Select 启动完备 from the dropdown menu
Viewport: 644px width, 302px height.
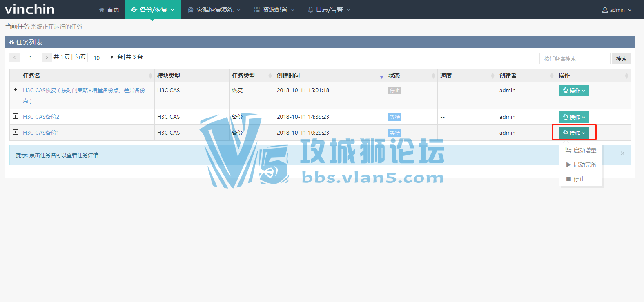click(581, 164)
